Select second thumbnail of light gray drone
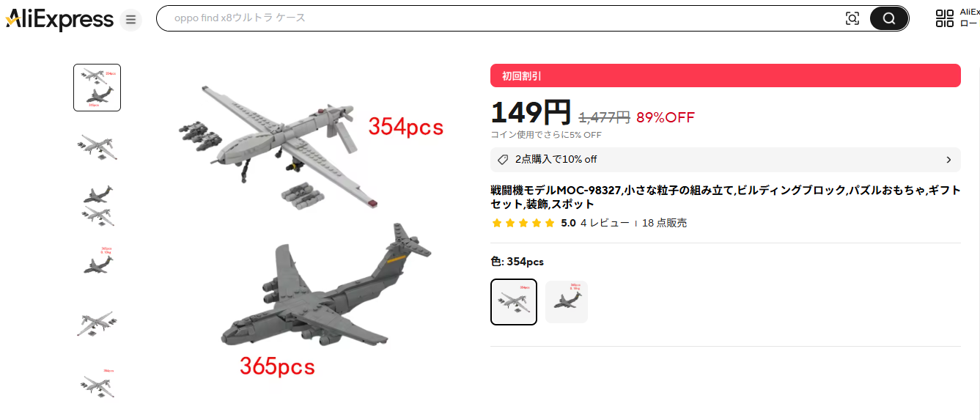 point(97,147)
